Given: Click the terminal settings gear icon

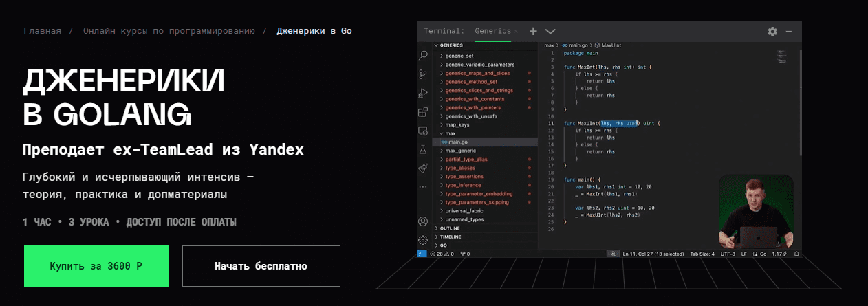Looking at the screenshot, I should pyautogui.click(x=772, y=32).
